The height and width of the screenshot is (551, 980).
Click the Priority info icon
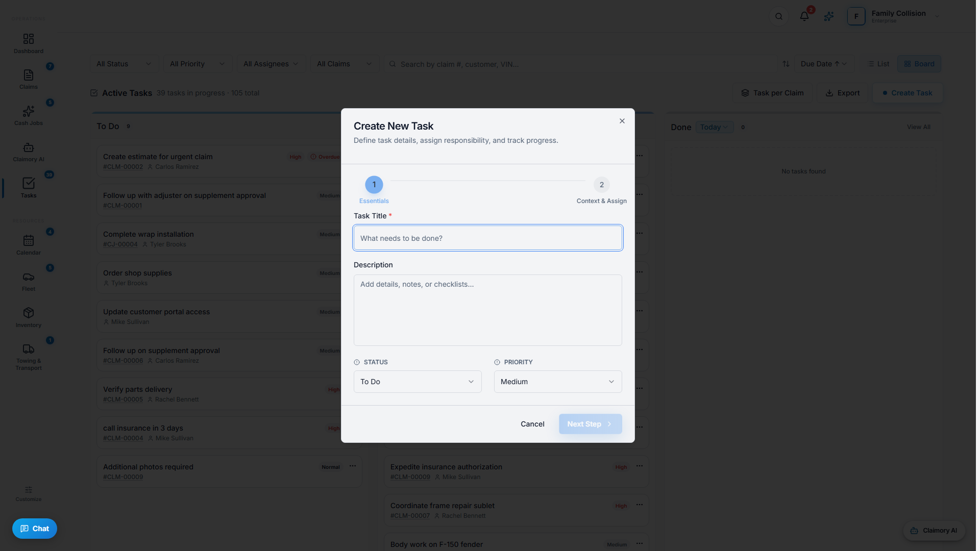click(x=497, y=362)
